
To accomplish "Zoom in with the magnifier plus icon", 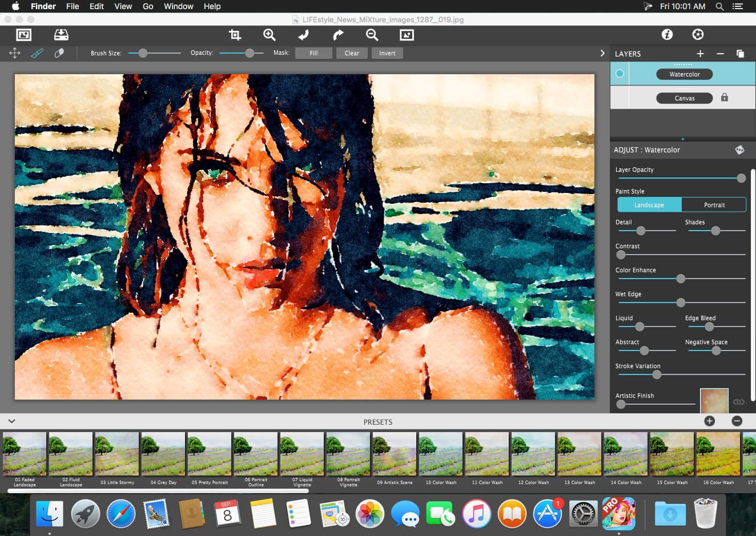I will point(269,35).
